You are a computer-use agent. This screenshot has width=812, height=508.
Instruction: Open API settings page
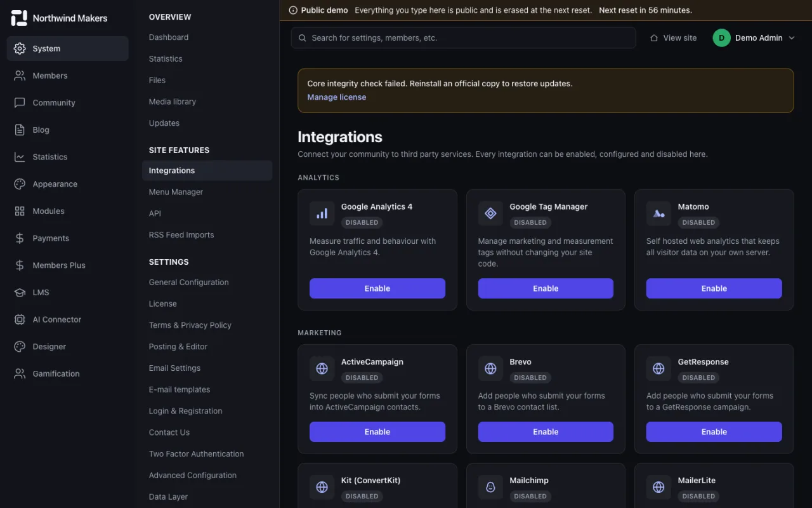tap(155, 213)
